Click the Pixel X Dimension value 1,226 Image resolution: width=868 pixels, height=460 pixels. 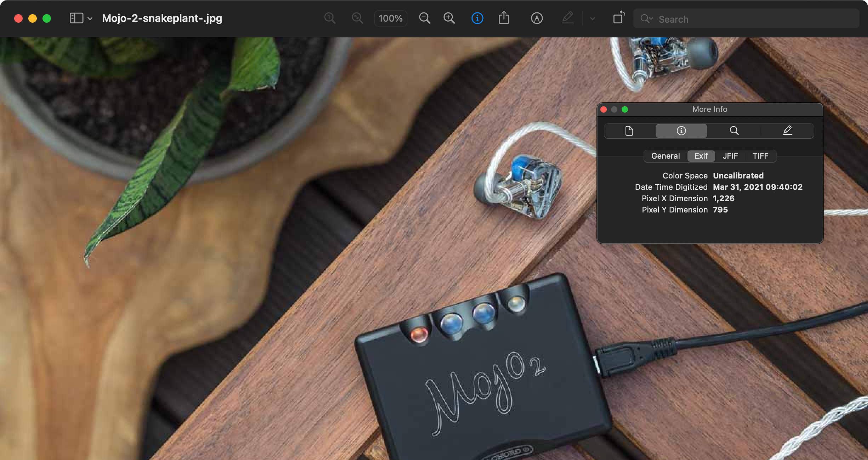(724, 198)
